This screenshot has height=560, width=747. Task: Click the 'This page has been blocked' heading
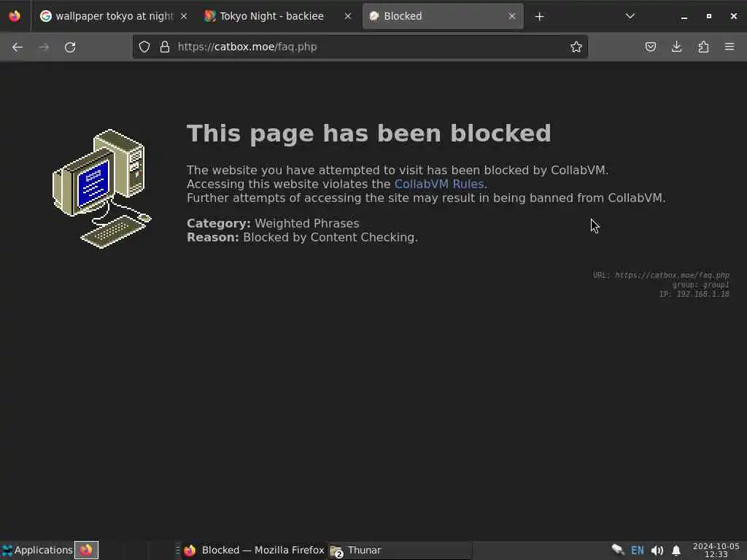click(x=368, y=133)
